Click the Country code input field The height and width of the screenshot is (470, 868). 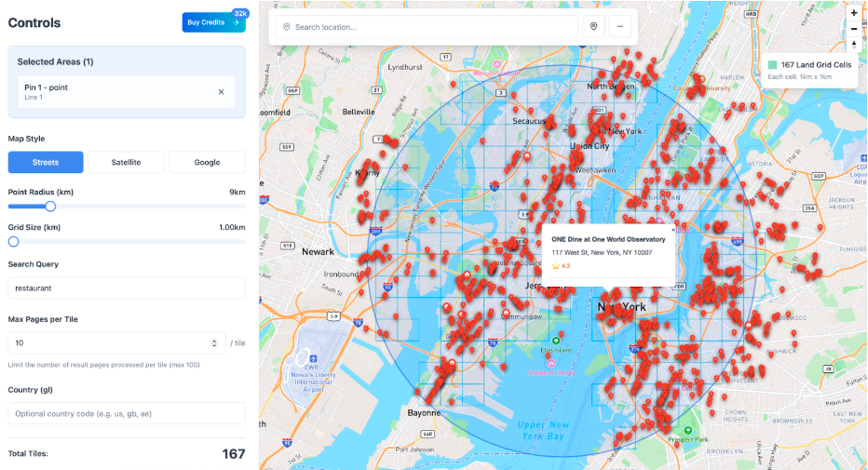[x=127, y=413]
